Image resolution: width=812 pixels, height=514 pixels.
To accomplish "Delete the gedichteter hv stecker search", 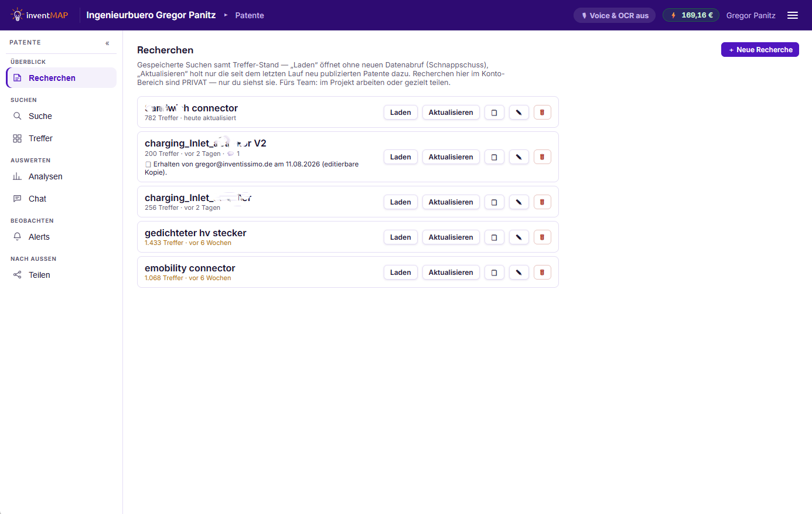I will [543, 237].
